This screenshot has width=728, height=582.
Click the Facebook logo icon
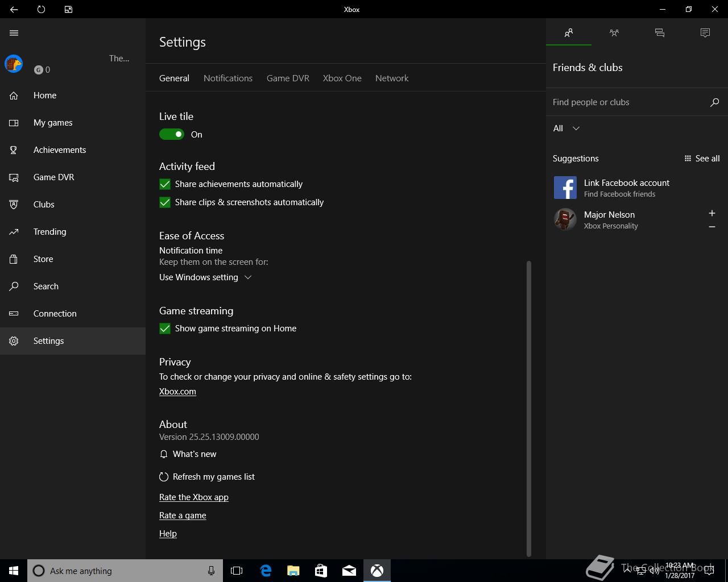click(565, 188)
